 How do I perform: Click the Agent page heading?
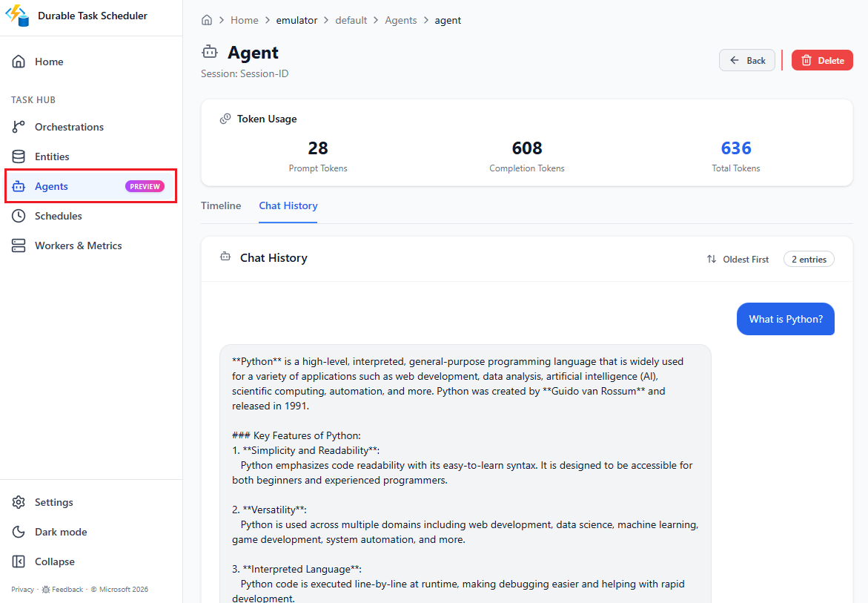253,53
